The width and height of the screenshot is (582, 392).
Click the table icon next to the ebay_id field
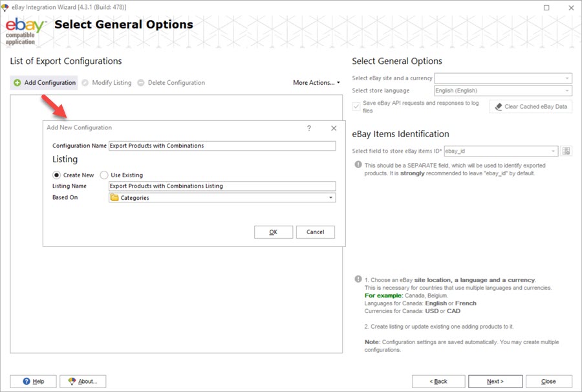566,151
